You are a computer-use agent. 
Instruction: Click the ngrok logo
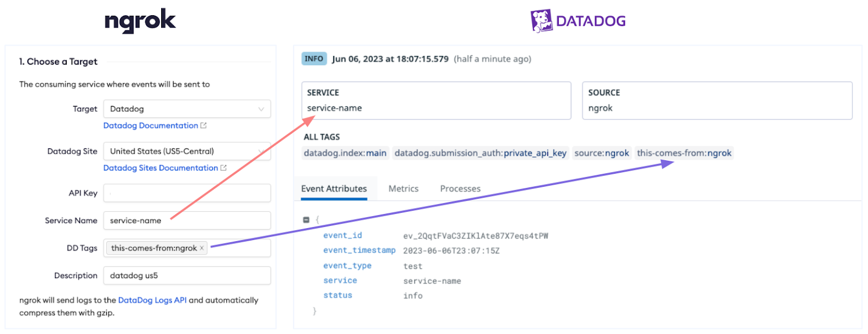click(x=140, y=21)
